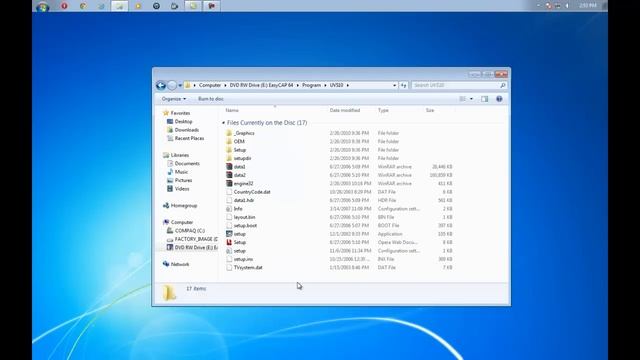Sort by the Date modified column header
Viewport: 640px width, 360px height.
point(345,110)
